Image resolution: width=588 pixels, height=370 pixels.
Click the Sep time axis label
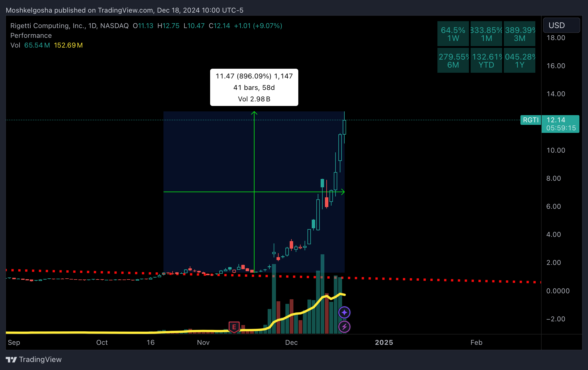(x=14, y=343)
